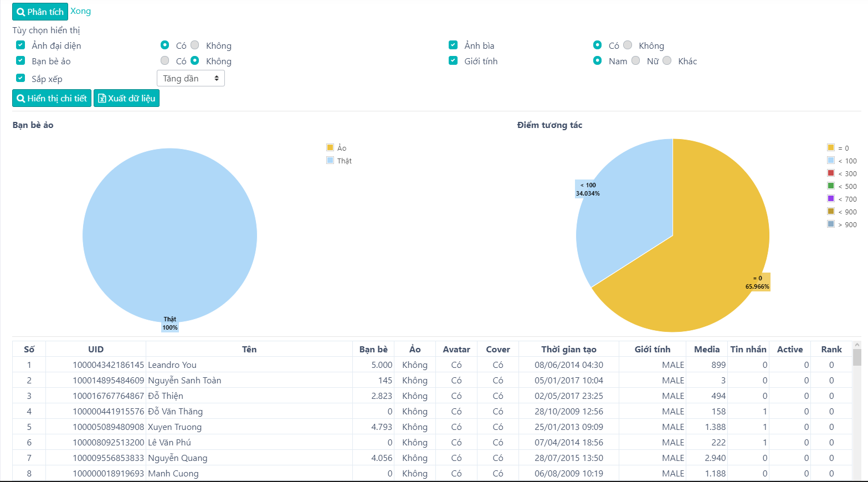This screenshot has width=868, height=482.
Task: Click the Hiển thị chi tiết button
Action: pyautogui.click(x=52, y=99)
